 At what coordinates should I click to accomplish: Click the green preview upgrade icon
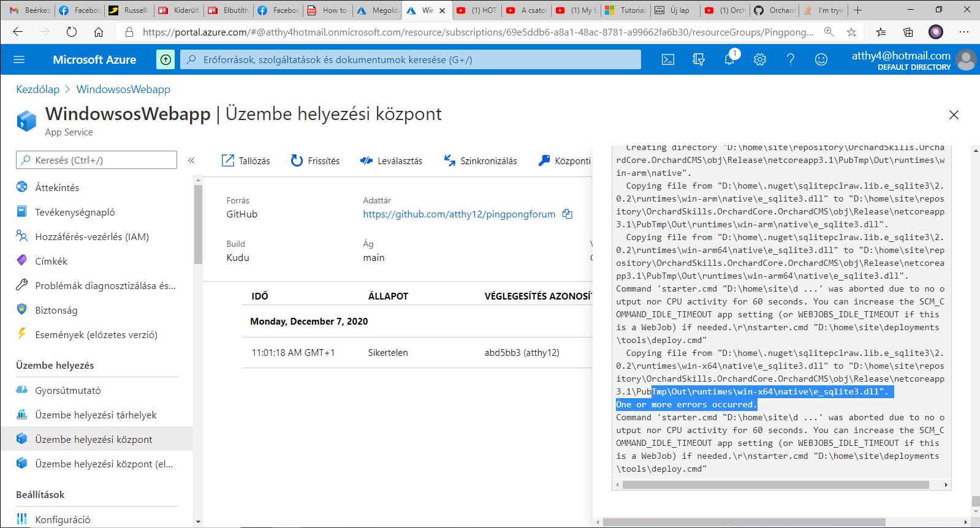(x=165, y=59)
